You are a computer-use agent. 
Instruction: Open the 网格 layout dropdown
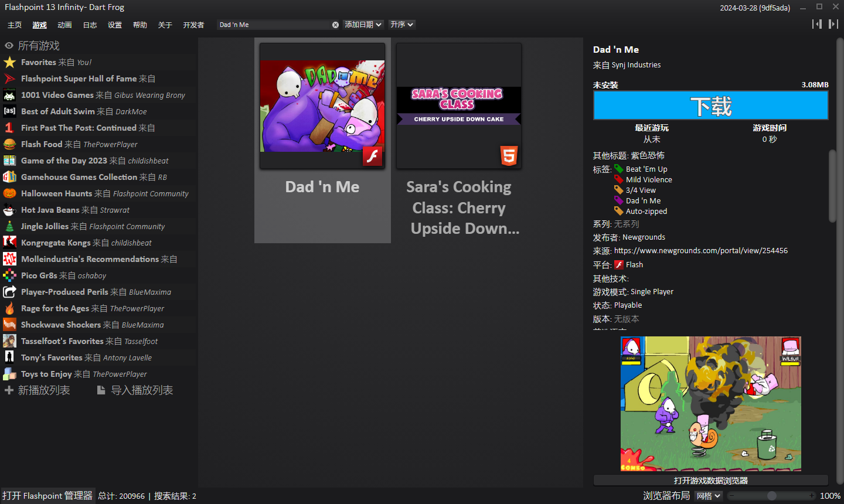(x=708, y=496)
